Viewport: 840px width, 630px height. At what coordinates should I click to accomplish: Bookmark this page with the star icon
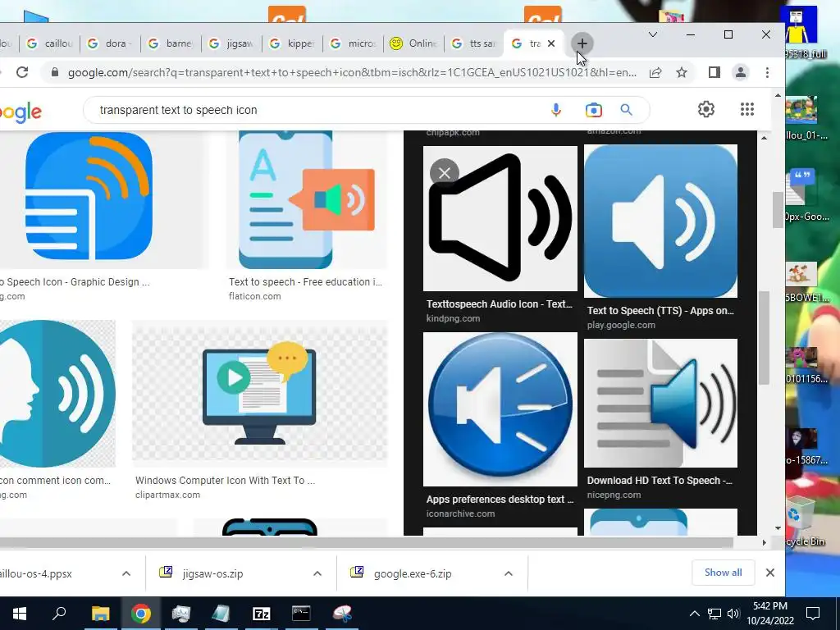[682, 72]
